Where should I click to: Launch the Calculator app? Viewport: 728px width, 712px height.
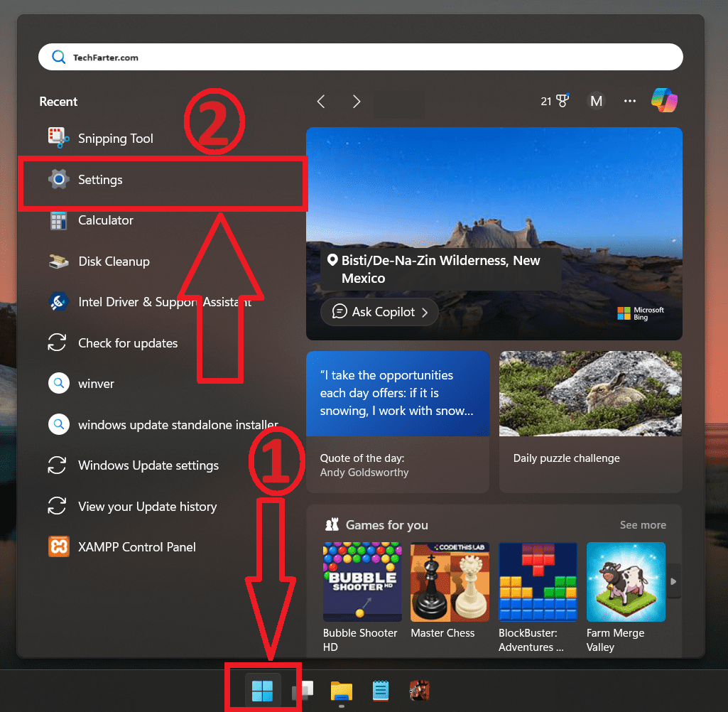point(105,220)
